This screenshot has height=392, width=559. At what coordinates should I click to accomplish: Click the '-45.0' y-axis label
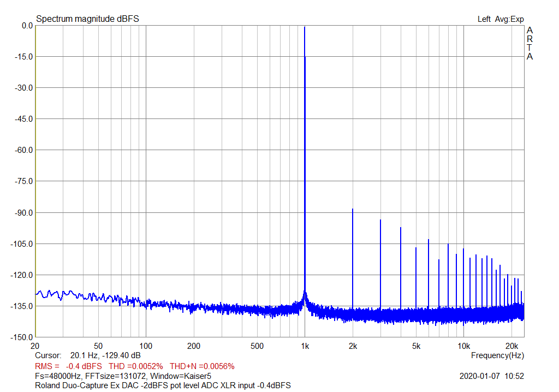(x=23, y=119)
